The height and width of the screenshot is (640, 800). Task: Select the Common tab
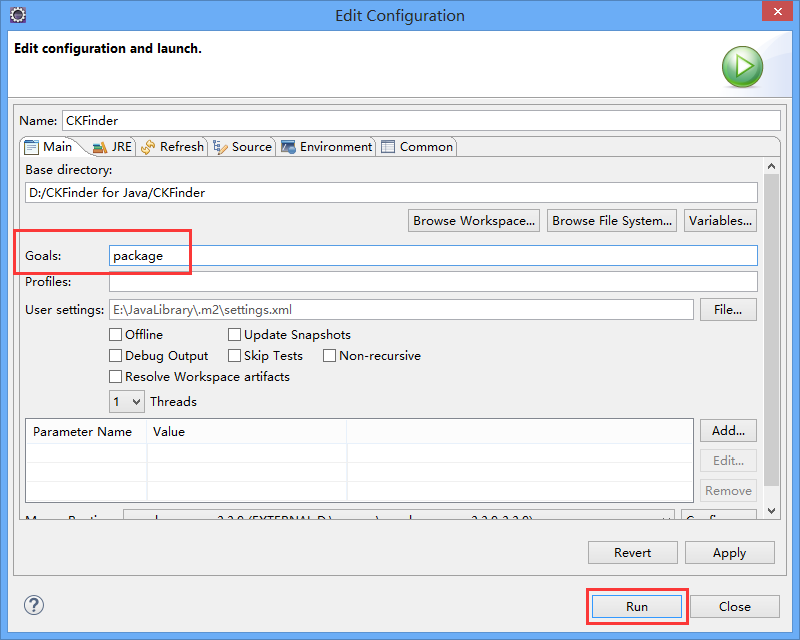pyautogui.click(x=417, y=147)
